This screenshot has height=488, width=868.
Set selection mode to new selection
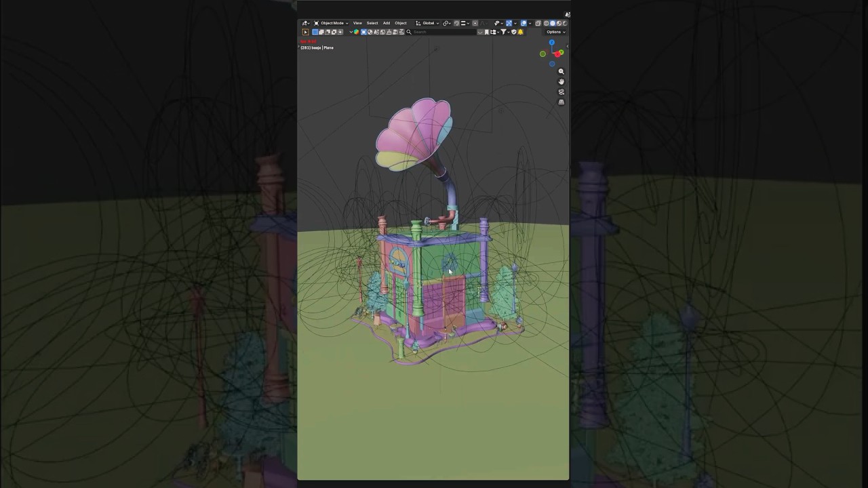click(315, 32)
